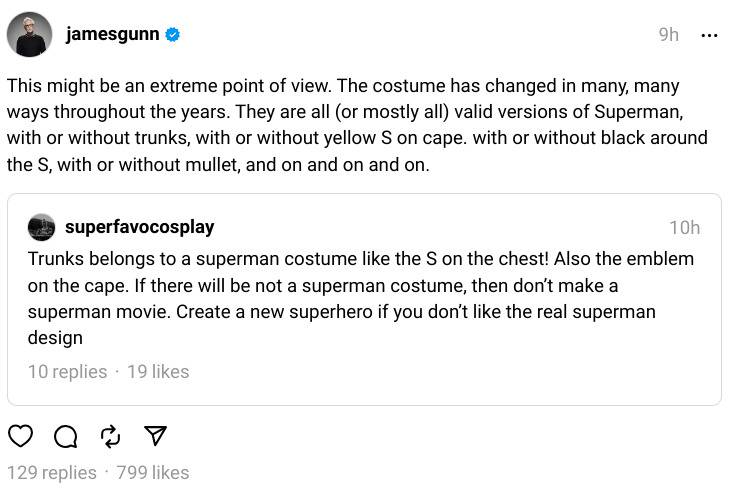The height and width of the screenshot is (489, 732).
Task: Repost using the circular arrows icon
Action: (x=110, y=436)
